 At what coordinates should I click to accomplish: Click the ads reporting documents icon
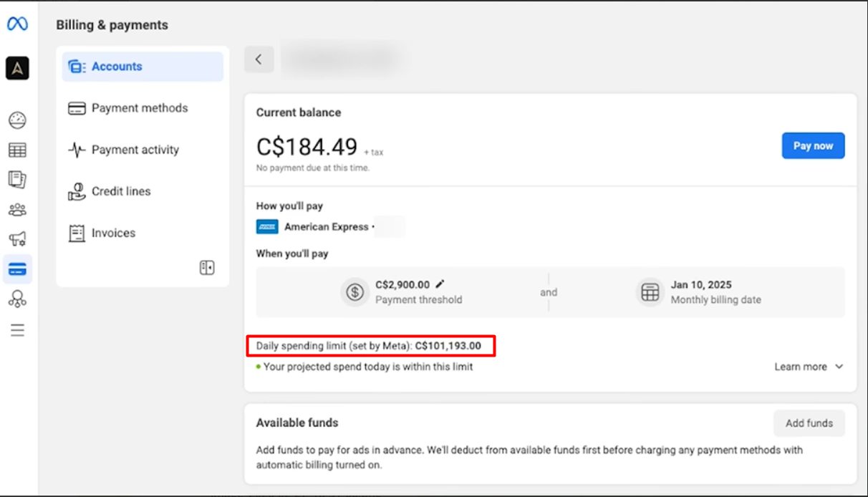pyautogui.click(x=17, y=179)
